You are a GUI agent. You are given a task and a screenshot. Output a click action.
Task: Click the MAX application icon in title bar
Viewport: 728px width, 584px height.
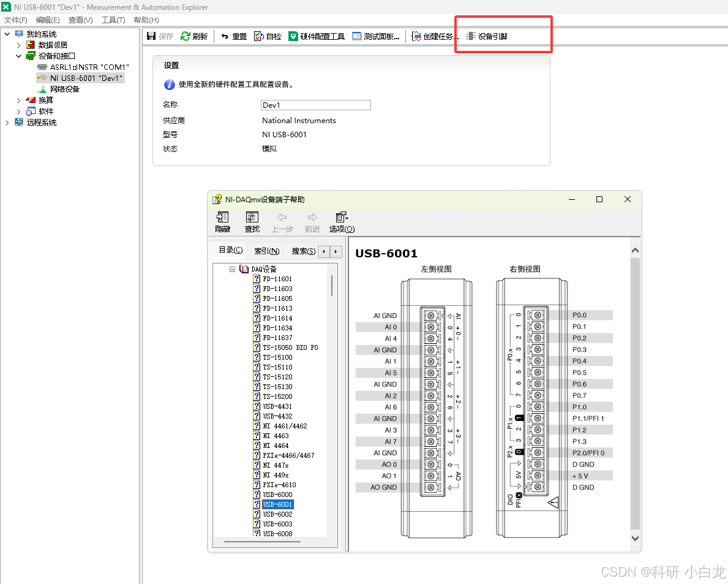coord(6,7)
